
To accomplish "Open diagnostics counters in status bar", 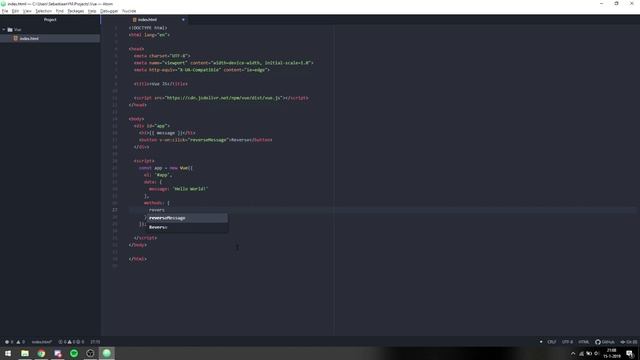I will coord(71,342).
